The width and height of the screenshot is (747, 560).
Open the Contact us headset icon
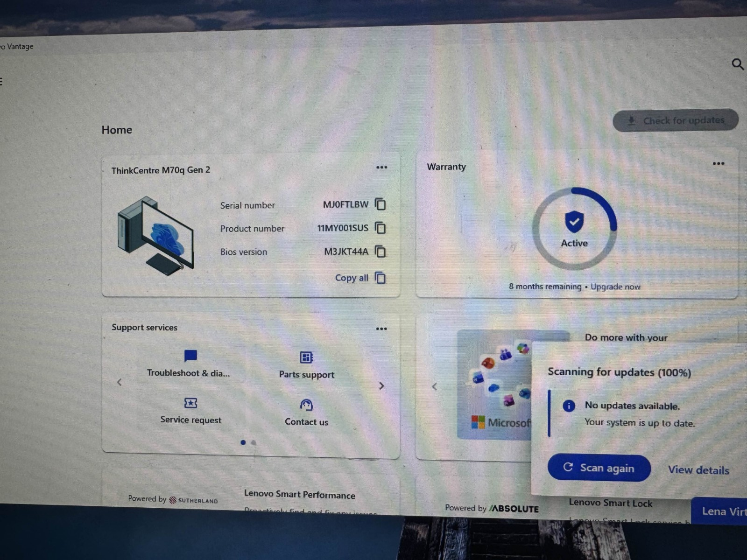tap(306, 405)
